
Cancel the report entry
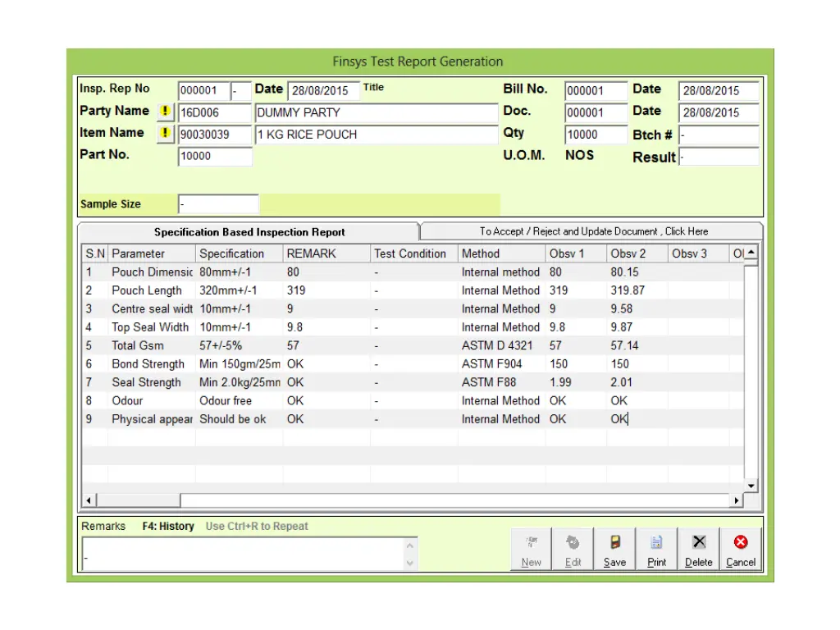[741, 550]
